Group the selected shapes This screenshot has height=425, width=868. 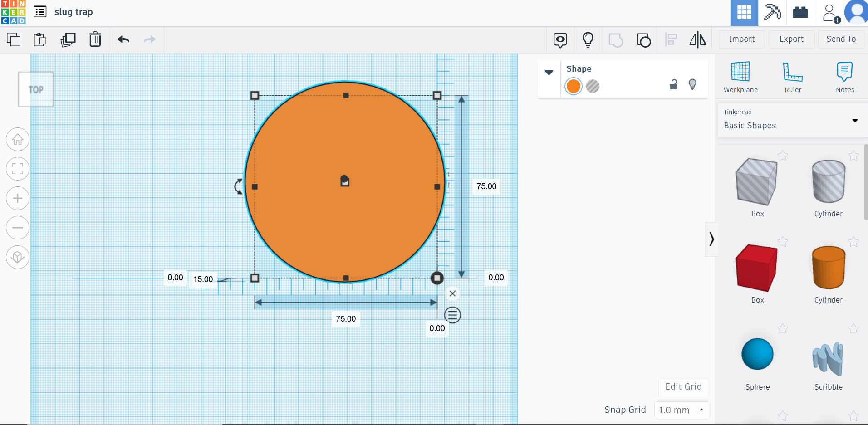pos(616,40)
